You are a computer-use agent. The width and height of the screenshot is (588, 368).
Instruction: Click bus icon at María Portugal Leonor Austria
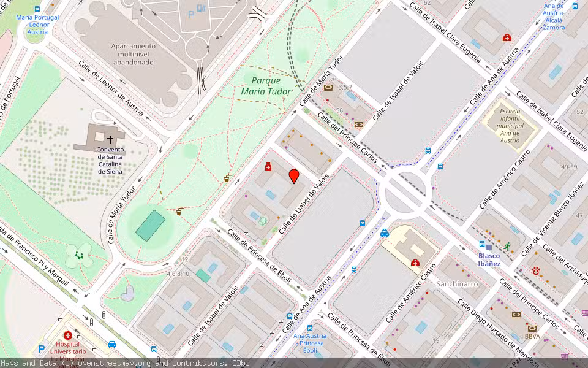(37, 9)
